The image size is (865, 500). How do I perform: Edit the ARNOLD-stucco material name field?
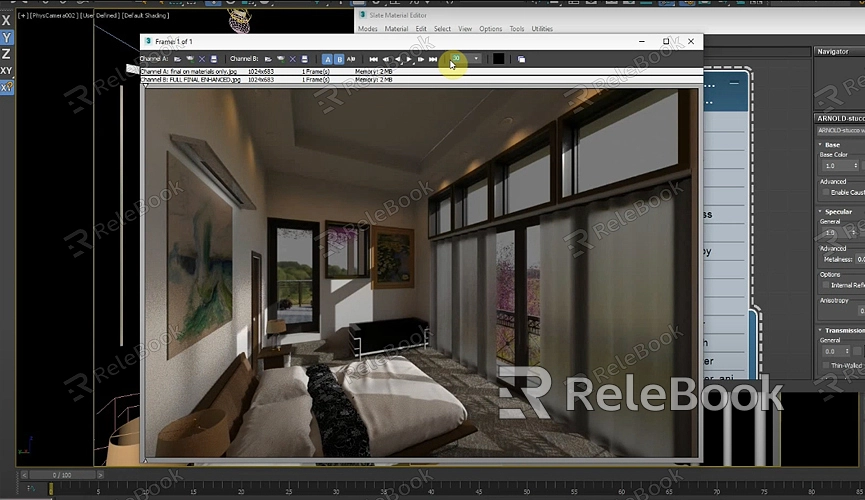click(841, 130)
